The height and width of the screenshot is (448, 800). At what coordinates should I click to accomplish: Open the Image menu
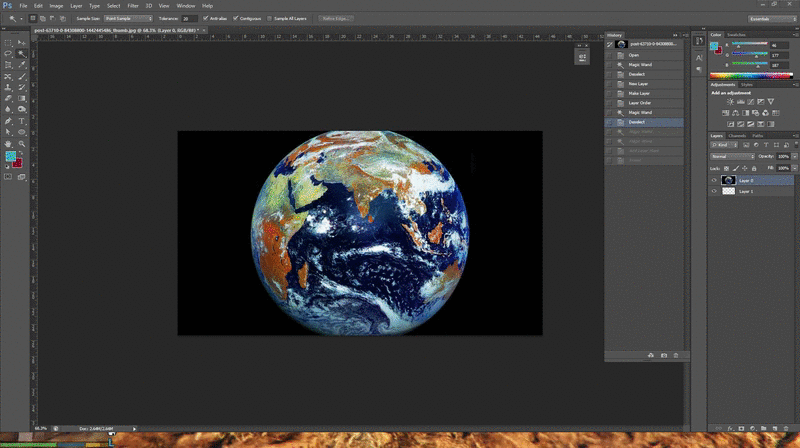[56, 6]
